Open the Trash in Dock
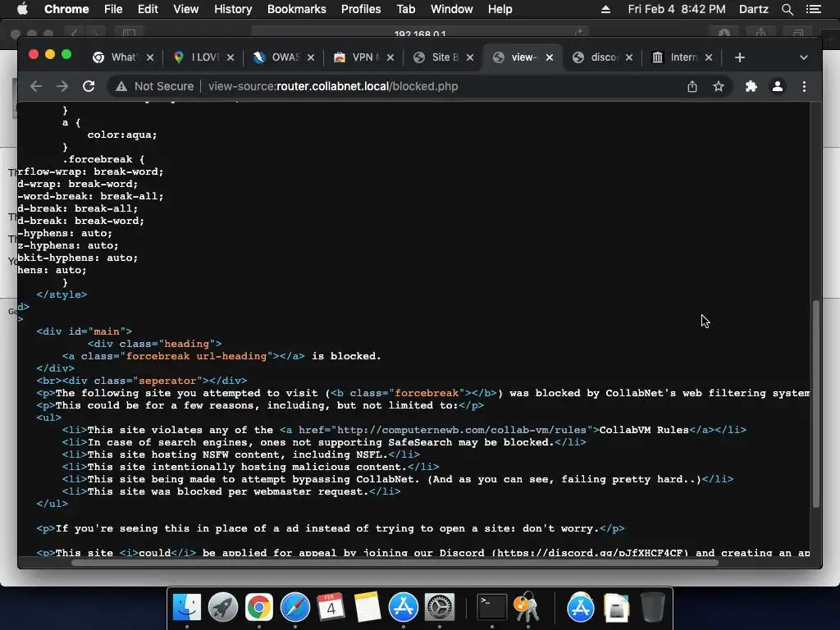 point(652,607)
